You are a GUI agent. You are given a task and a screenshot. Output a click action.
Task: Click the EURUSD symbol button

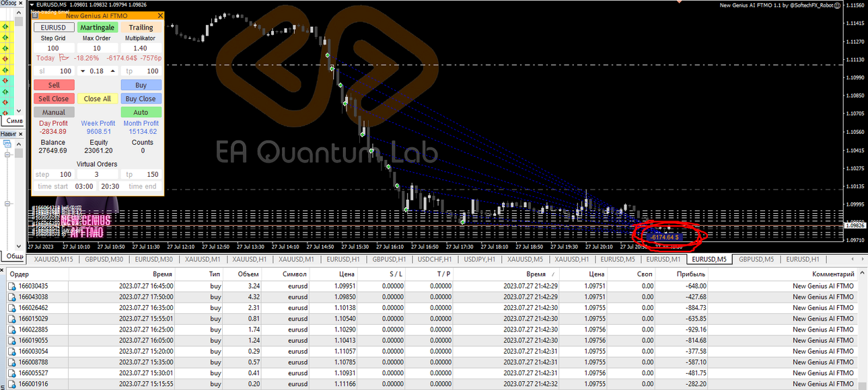54,28
